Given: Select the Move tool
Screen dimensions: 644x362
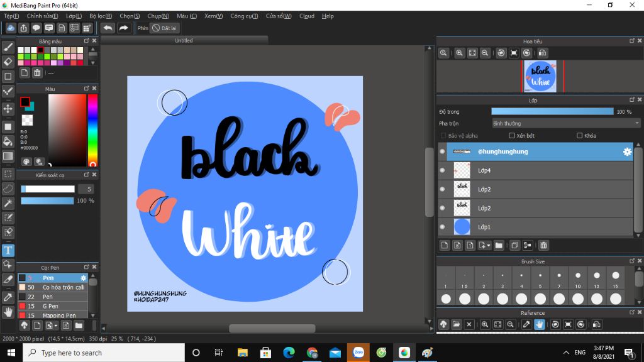Looking at the screenshot, I should coord(8,109).
